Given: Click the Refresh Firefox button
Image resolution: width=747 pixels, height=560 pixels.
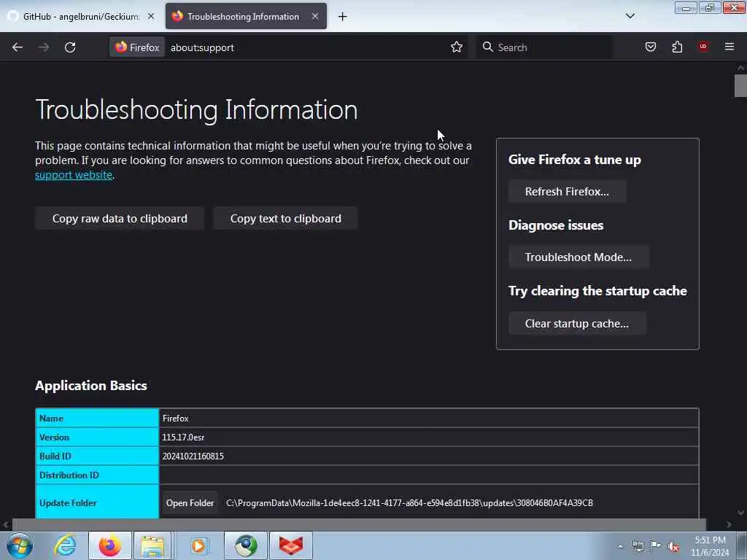Looking at the screenshot, I should pyautogui.click(x=567, y=192).
